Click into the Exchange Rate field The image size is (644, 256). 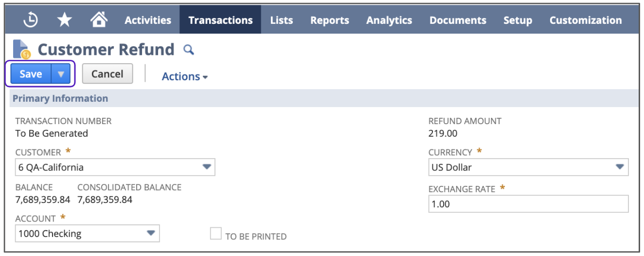[x=528, y=204]
